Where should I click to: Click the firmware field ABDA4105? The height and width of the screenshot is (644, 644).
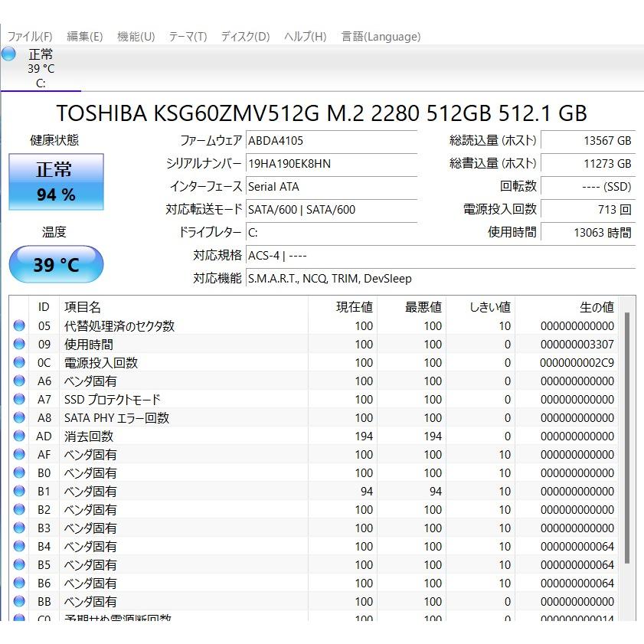[x=332, y=141]
